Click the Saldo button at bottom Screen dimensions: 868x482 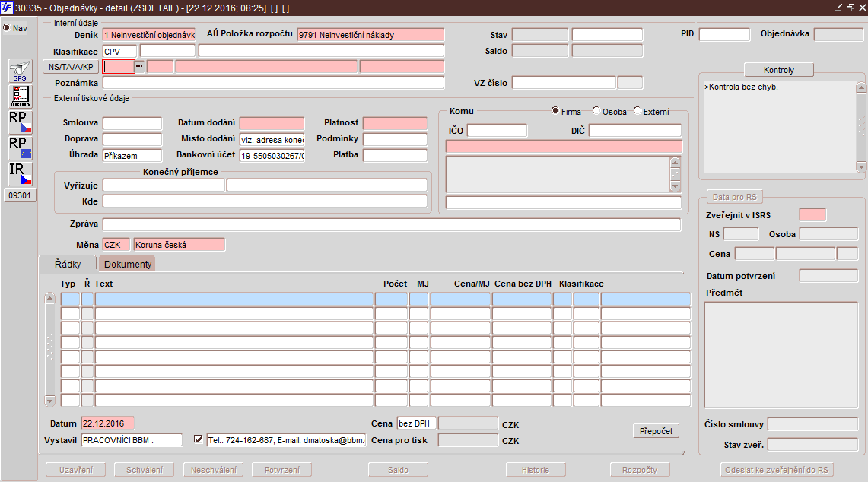pyautogui.click(x=398, y=470)
